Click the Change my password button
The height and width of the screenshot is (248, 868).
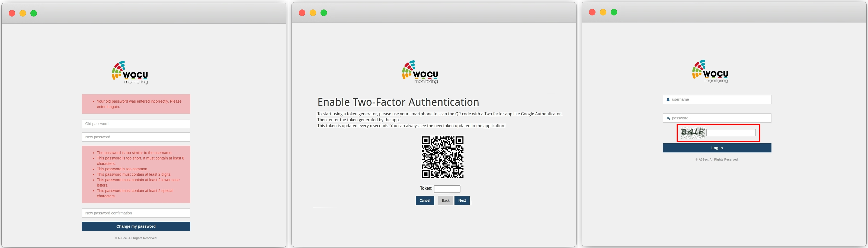(136, 226)
